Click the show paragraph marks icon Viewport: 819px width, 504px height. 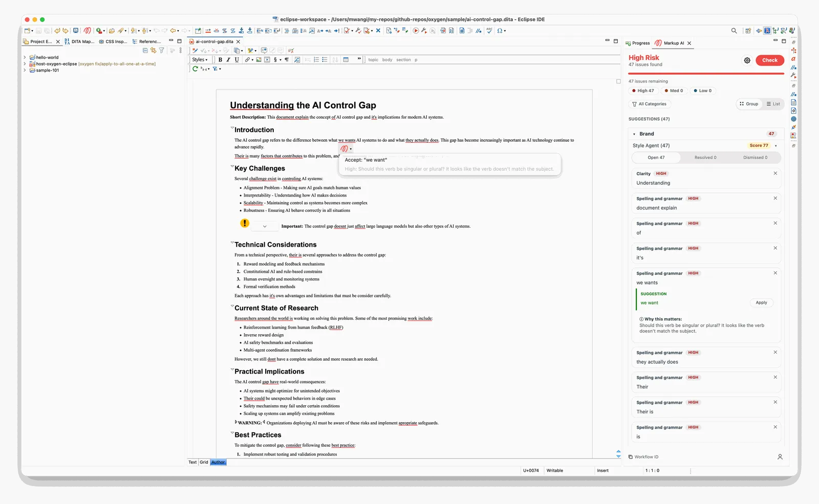[287, 60]
